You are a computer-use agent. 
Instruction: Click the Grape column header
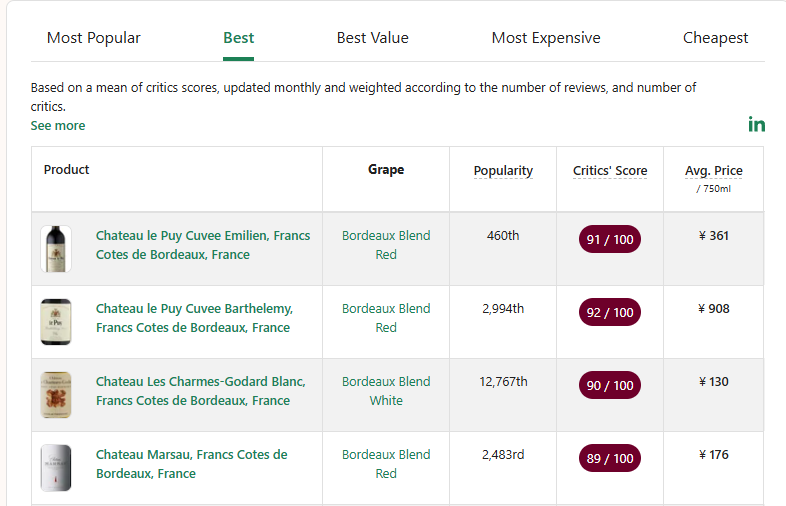point(386,170)
